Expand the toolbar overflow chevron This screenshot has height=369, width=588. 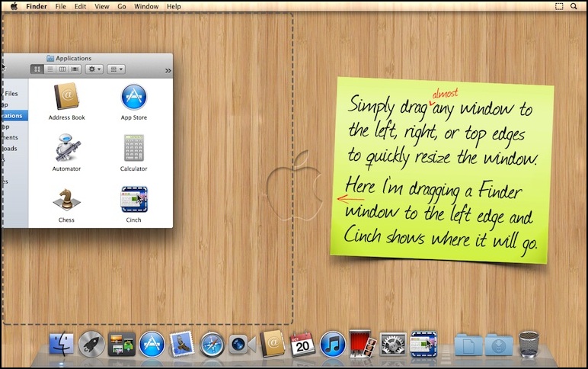[168, 70]
